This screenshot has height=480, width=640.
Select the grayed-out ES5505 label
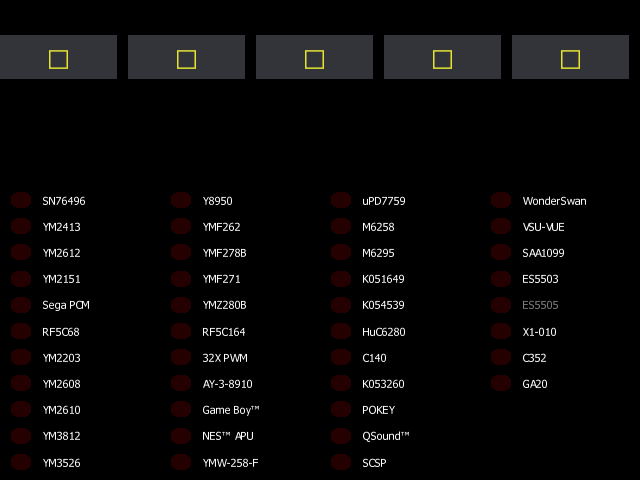click(540, 305)
